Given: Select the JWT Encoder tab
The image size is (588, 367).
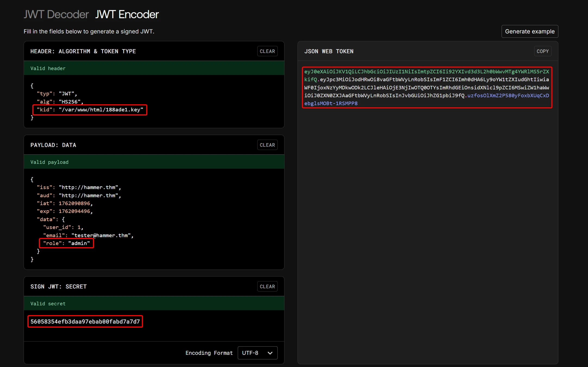Looking at the screenshot, I should [x=127, y=14].
